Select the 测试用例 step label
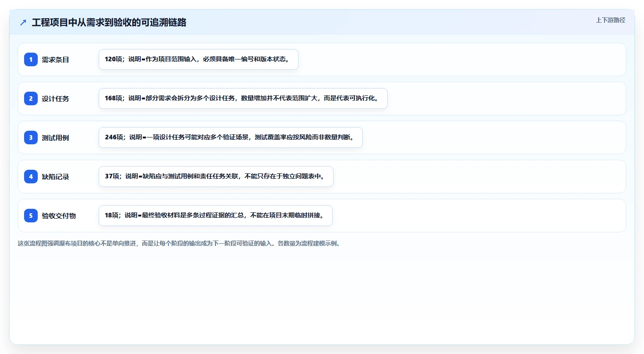 [55, 138]
